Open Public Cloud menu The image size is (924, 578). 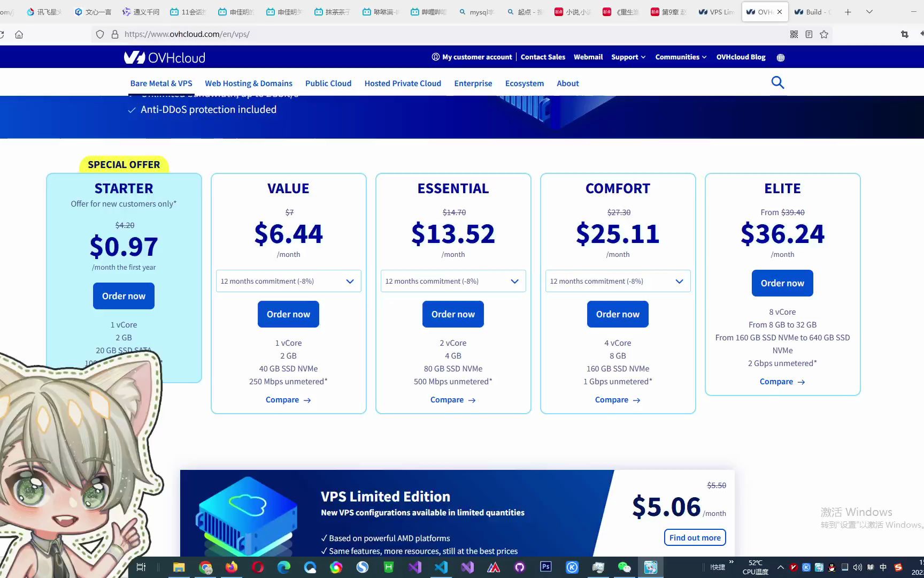pyautogui.click(x=328, y=83)
